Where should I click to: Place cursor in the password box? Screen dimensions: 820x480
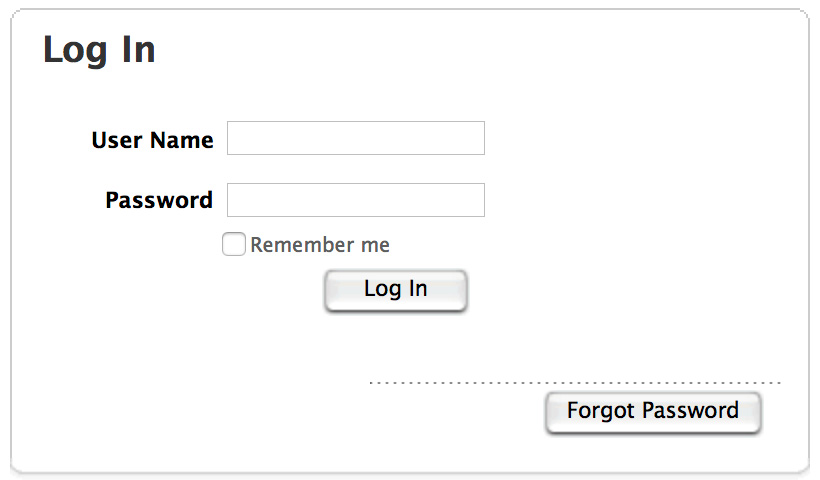356,200
